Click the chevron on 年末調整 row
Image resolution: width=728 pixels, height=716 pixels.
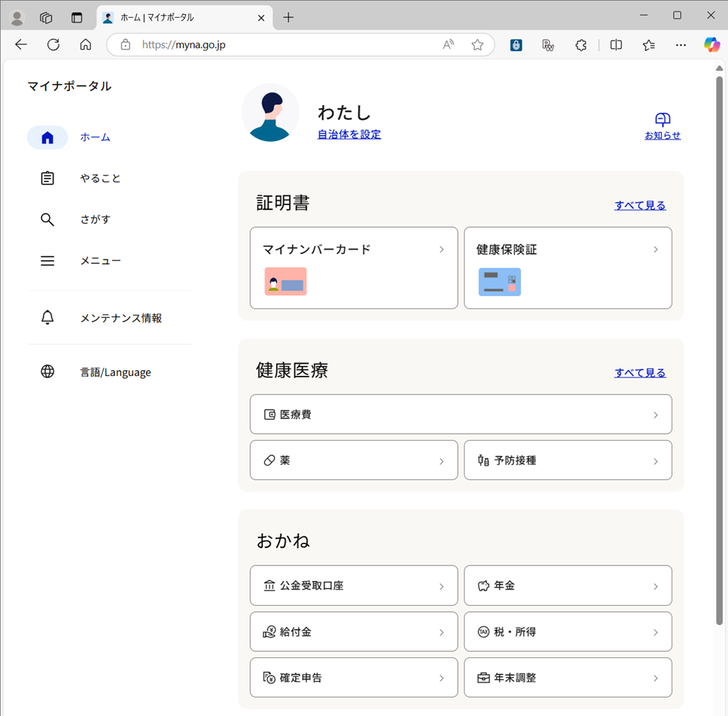(655, 679)
